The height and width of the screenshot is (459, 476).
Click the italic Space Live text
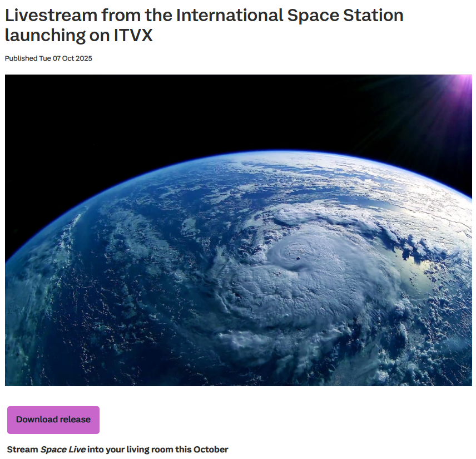click(63, 449)
